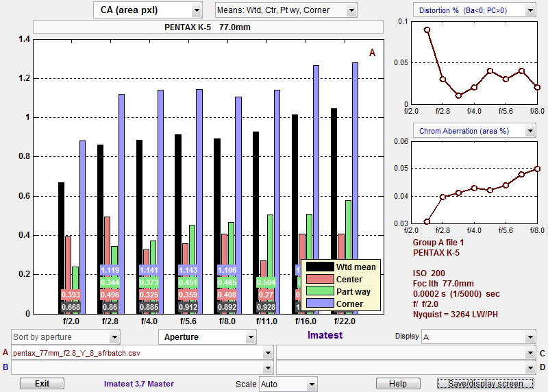Open the CA (area pxl) dropdown
The width and height of the screenshot is (548, 392).
click(148, 10)
